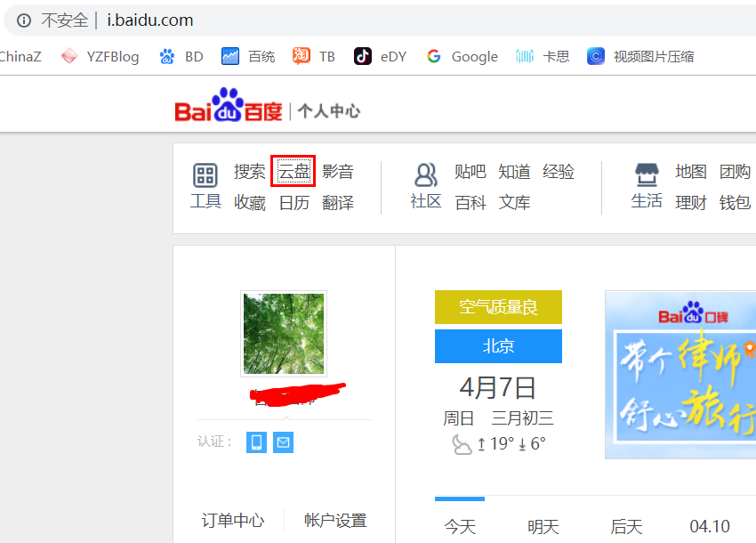
Task: Open the 云盘 link
Action: coord(294,171)
